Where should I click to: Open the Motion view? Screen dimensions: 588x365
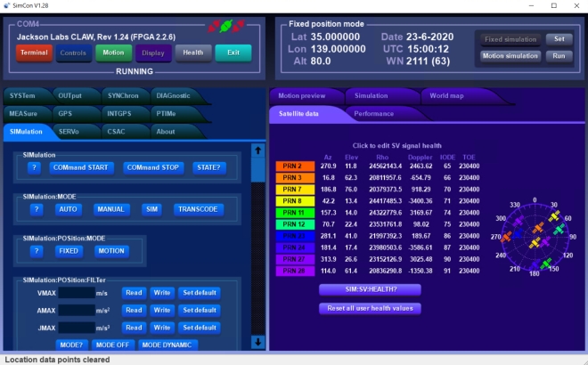[x=113, y=53]
